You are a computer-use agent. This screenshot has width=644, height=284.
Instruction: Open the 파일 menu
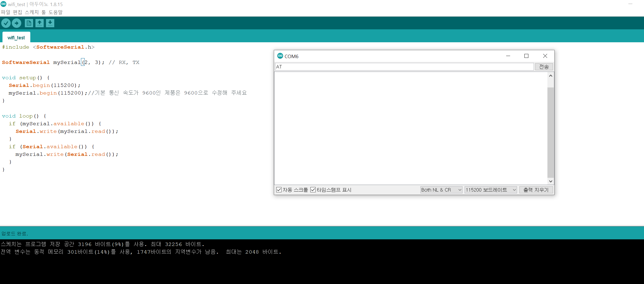pyautogui.click(x=5, y=12)
